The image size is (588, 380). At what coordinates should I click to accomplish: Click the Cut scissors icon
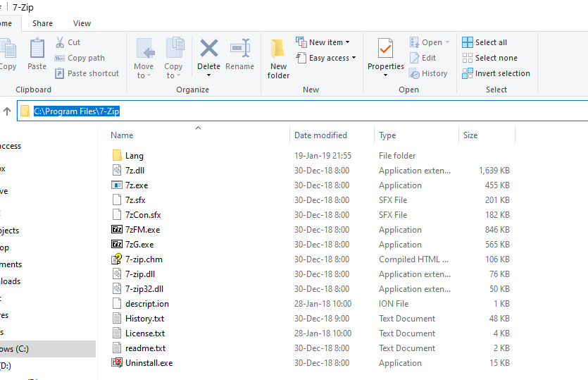coord(60,42)
